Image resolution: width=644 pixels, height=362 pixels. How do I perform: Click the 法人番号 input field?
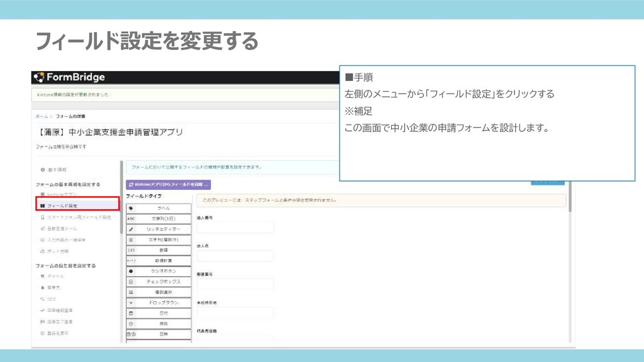[x=235, y=228]
